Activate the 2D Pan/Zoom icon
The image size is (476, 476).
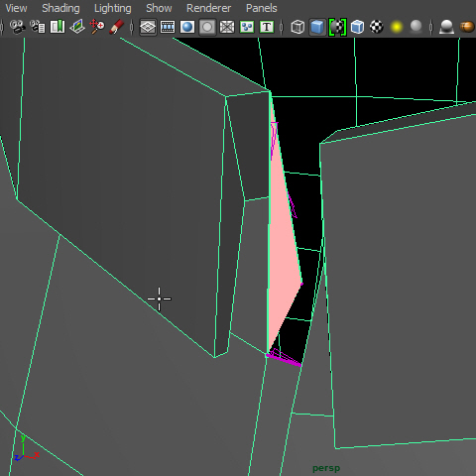click(97, 27)
